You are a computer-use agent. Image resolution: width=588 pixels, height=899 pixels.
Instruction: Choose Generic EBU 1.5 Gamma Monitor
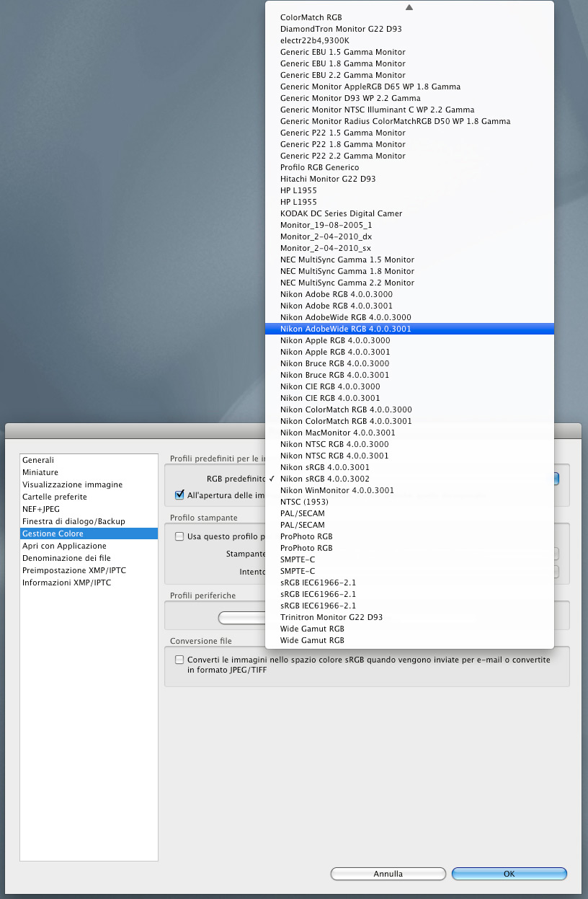pos(409,52)
